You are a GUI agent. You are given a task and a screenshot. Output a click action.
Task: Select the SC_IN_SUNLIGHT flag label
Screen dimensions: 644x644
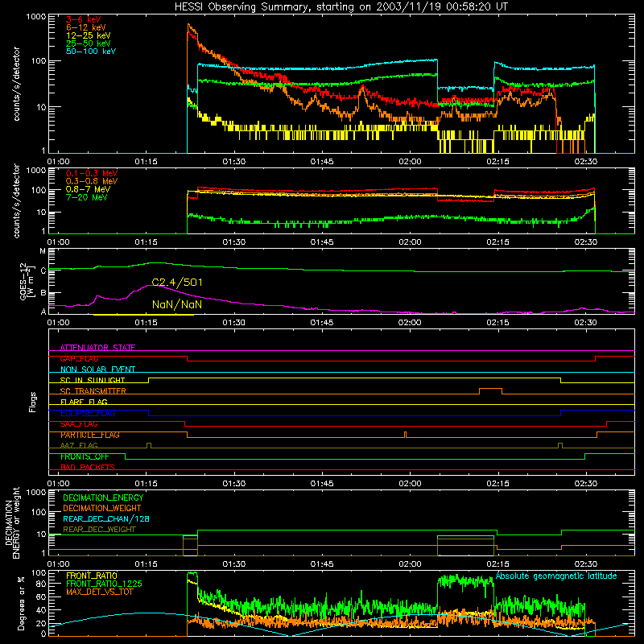tap(93, 380)
